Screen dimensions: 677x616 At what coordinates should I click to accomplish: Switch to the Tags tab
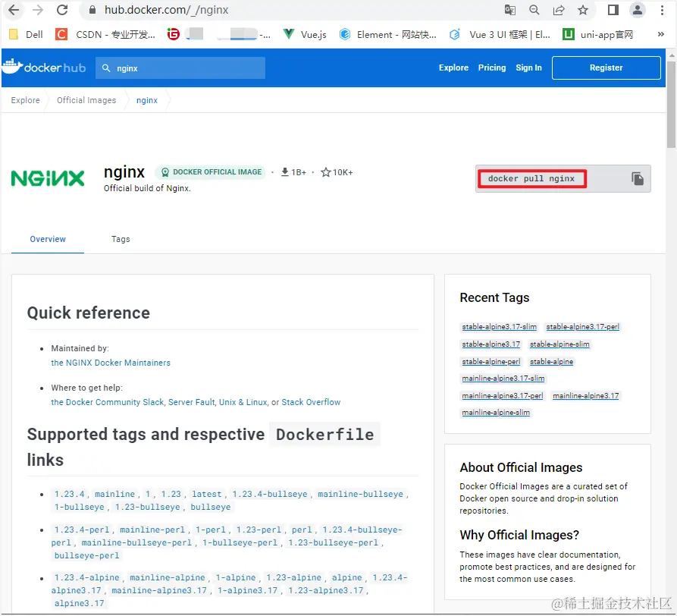pyautogui.click(x=120, y=239)
